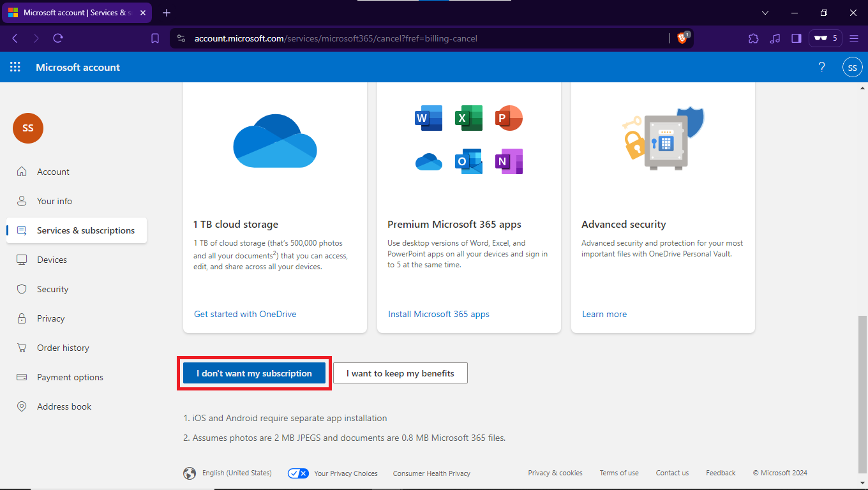The image size is (868, 490).
Task: Open the Brave Shields panel
Action: pyautogui.click(x=684, y=38)
